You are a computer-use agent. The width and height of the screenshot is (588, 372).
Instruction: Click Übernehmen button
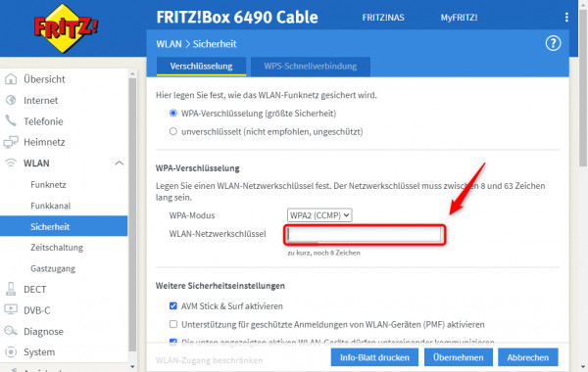pos(459,357)
